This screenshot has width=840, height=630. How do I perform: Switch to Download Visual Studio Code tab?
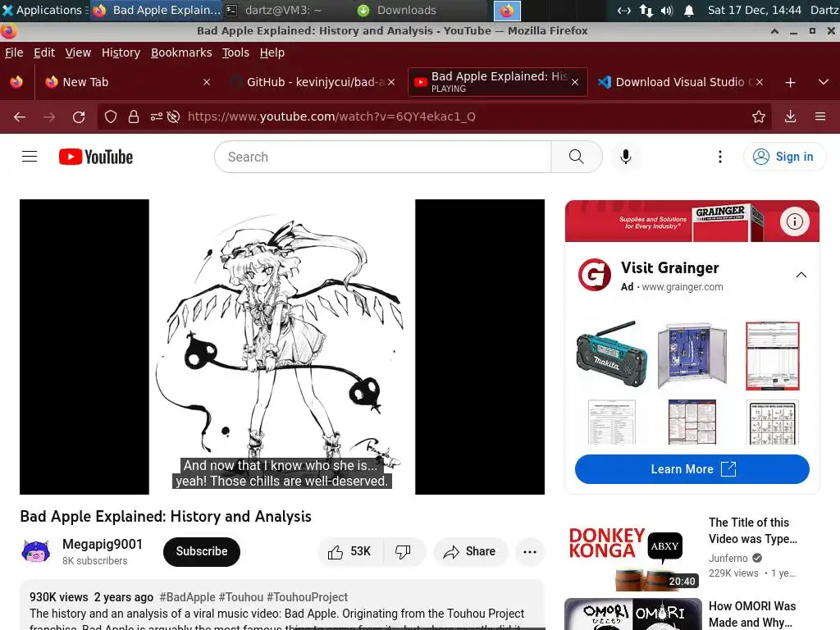point(681,82)
